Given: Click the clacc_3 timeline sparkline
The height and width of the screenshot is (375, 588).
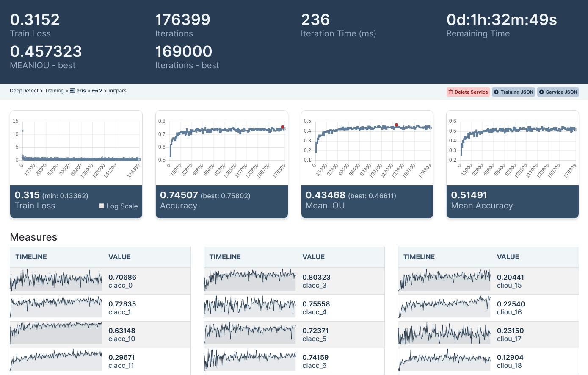Looking at the screenshot, I should pyautogui.click(x=250, y=280).
